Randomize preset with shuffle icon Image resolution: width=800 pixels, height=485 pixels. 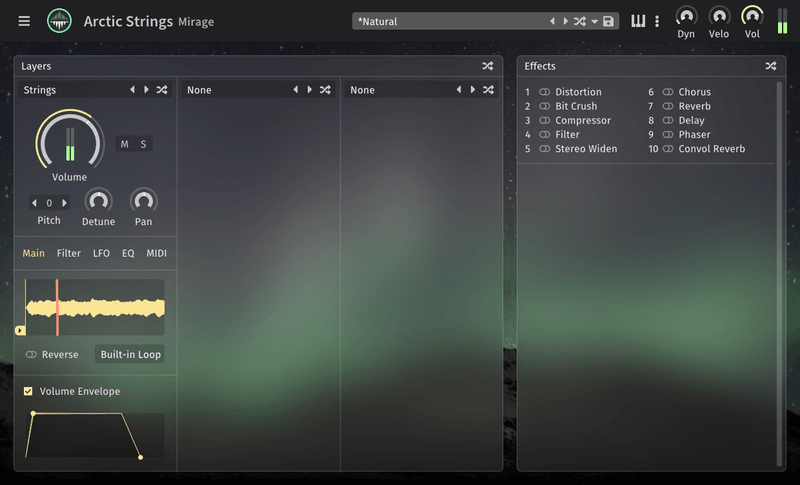[580, 21]
